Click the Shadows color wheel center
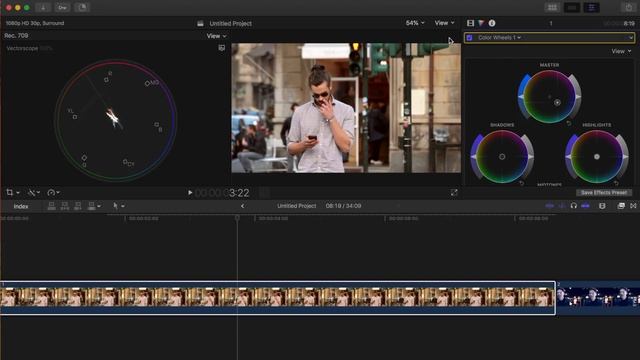Screen dimensions: 640x360 (x=502, y=156)
